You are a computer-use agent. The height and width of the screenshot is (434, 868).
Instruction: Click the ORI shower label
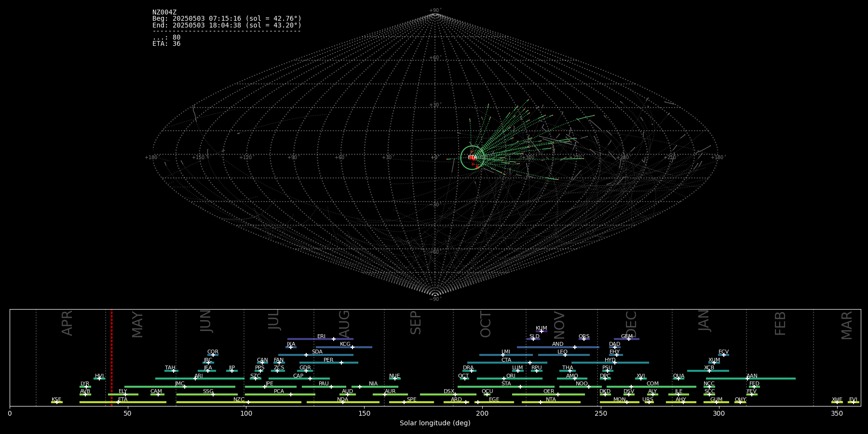tap(511, 376)
